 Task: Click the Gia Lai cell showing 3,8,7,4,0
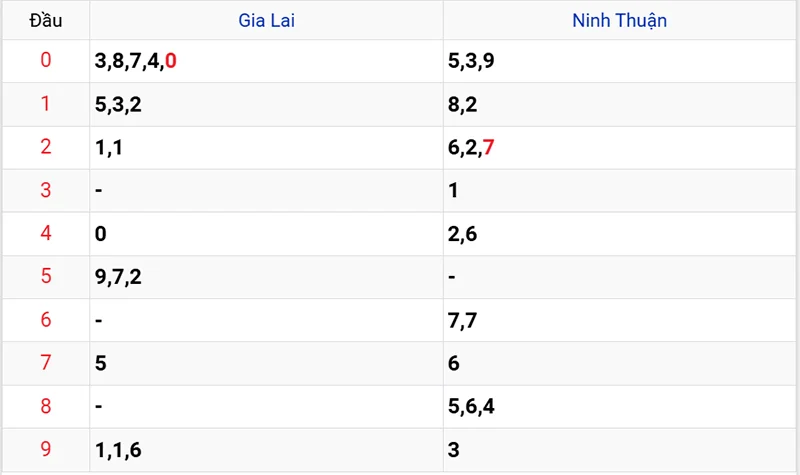pyautogui.click(x=136, y=62)
